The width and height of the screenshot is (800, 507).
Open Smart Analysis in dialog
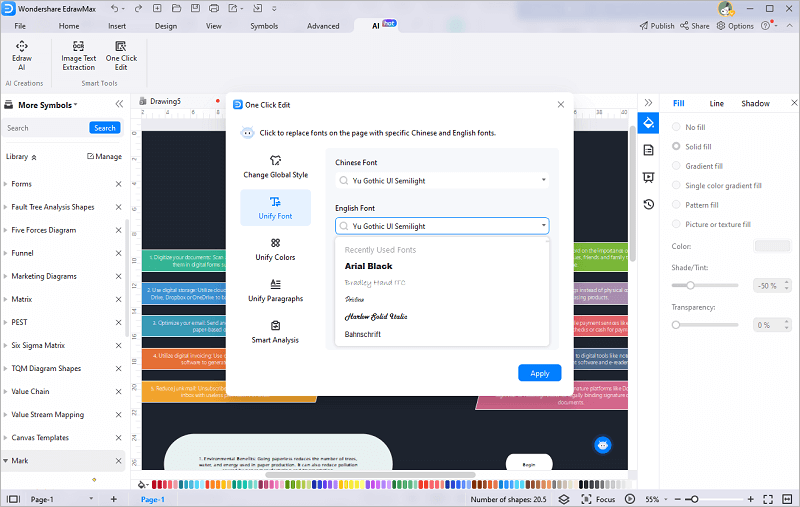275,332
